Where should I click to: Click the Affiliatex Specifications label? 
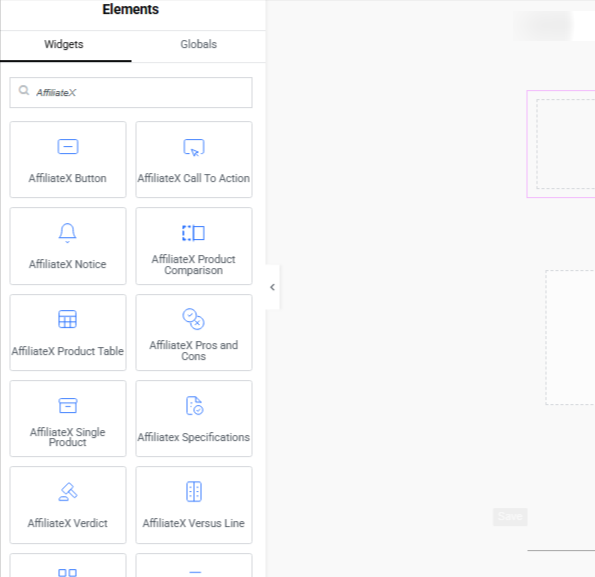point(194,437)
